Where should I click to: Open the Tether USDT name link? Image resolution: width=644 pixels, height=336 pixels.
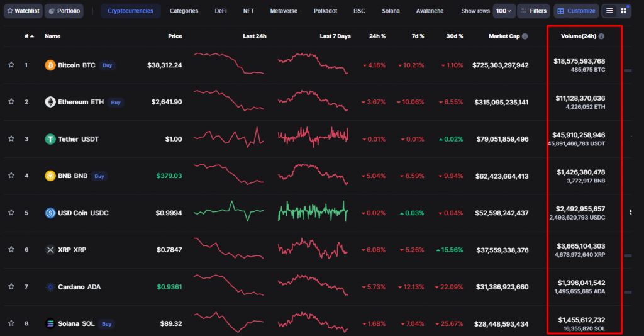[78, 139]
